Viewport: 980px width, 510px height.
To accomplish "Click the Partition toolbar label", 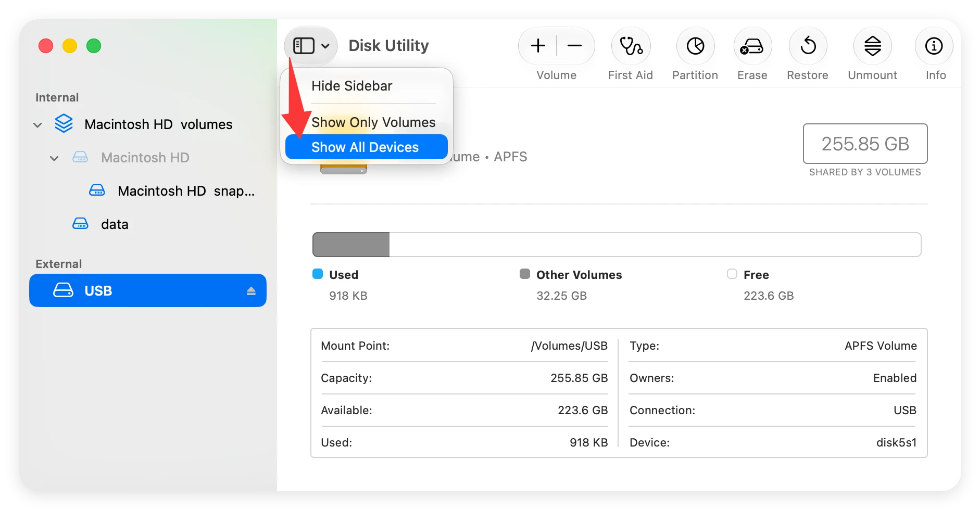I will [695, 75].
